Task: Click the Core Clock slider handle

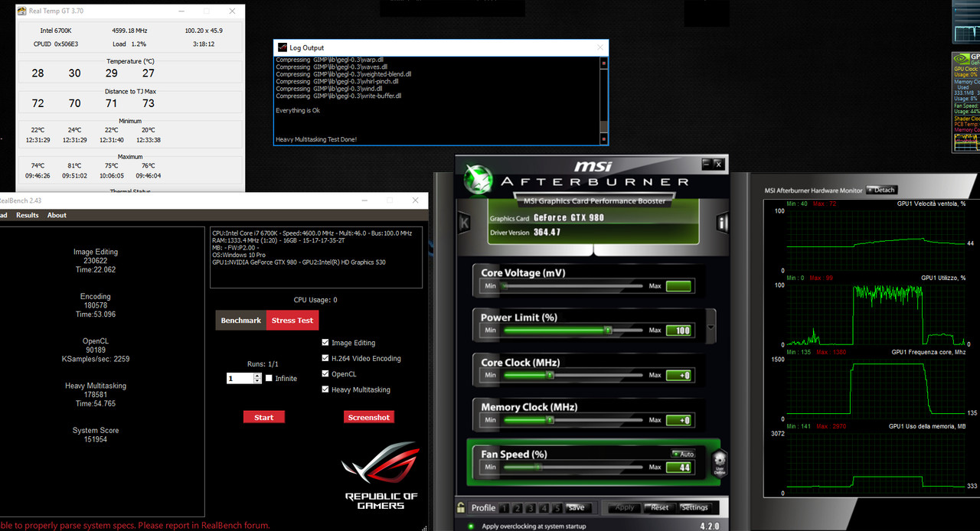Action: pos(550,375)
